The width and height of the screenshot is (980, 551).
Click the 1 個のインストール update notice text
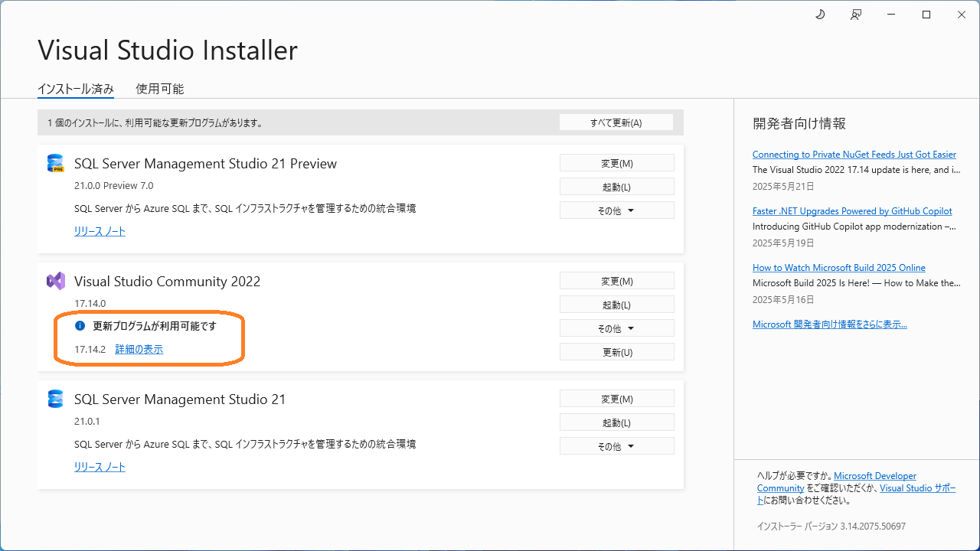(x=155, y=122)
